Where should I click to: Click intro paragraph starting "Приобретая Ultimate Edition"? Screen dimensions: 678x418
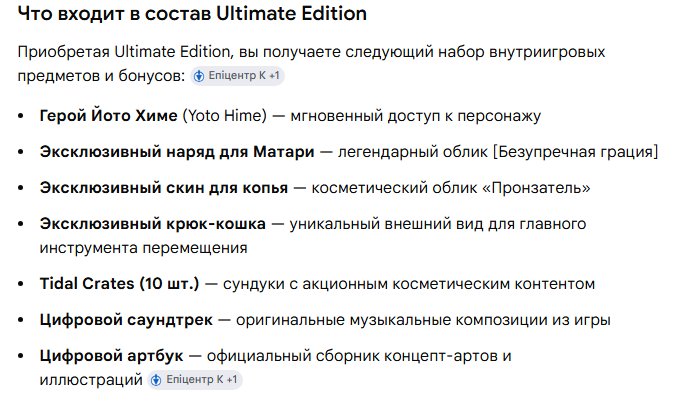click(311, 64)
